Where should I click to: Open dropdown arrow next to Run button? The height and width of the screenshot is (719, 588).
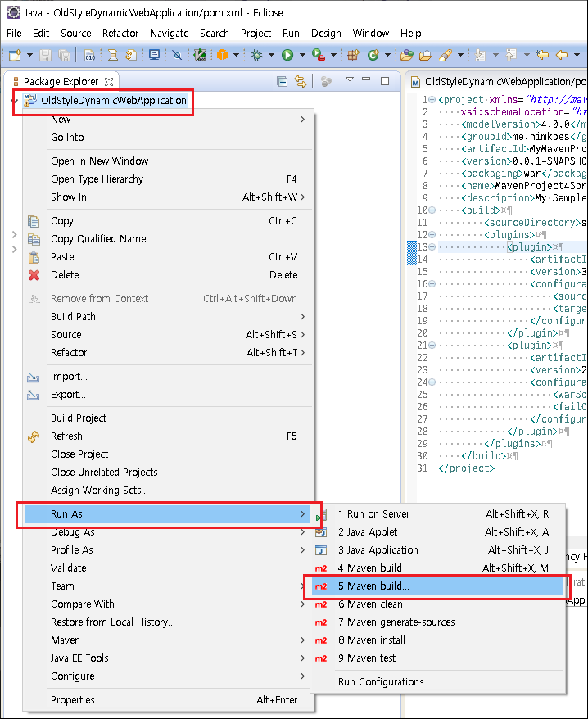tap(302, 56)
